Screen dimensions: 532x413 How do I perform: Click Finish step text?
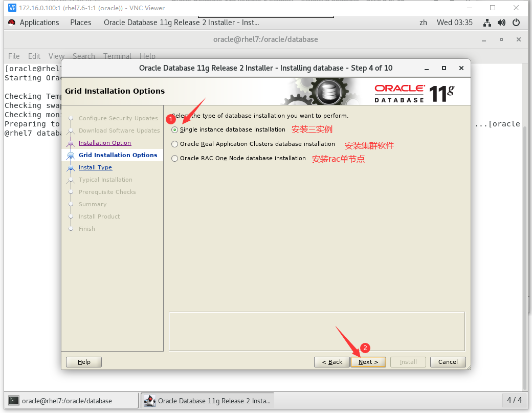pos(87,229)
